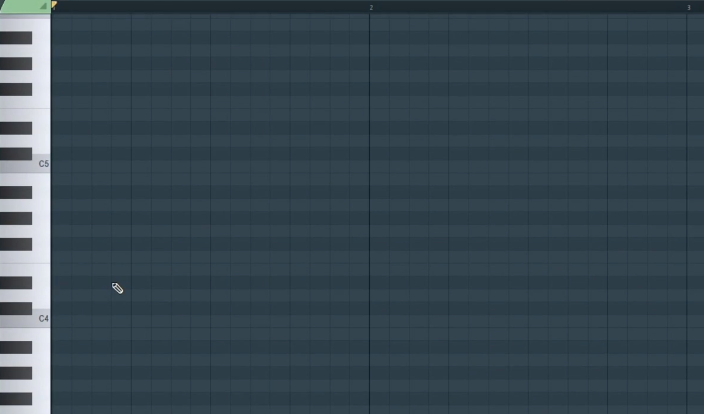Play the F#5 black piano key

[16, 89]
